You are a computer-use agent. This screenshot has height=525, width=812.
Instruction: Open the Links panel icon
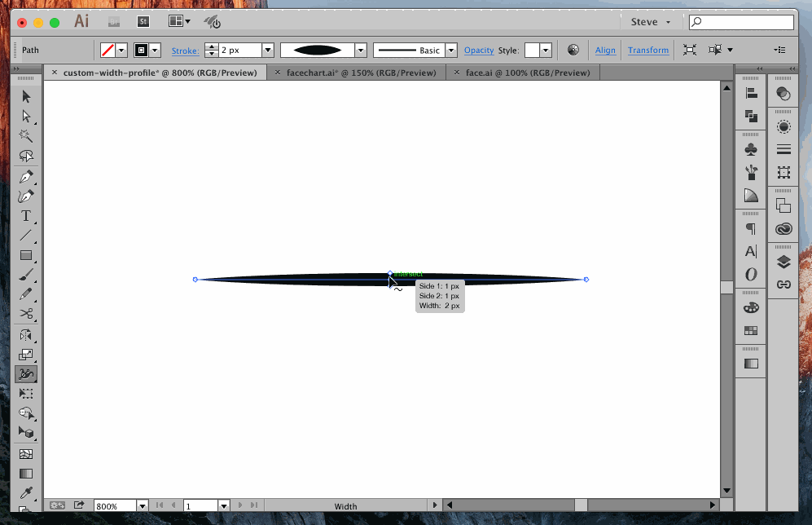(783, 285)
